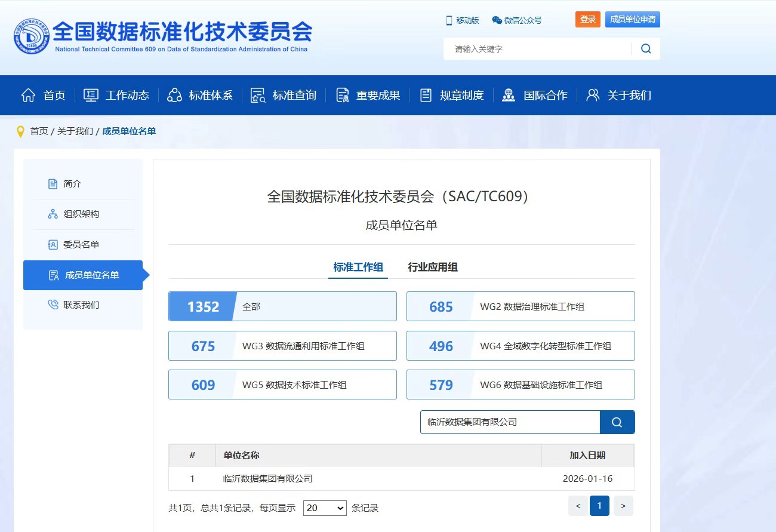Click the 联系我们 phone icon in sidebar
776x532 pixels.
[53, 305]
